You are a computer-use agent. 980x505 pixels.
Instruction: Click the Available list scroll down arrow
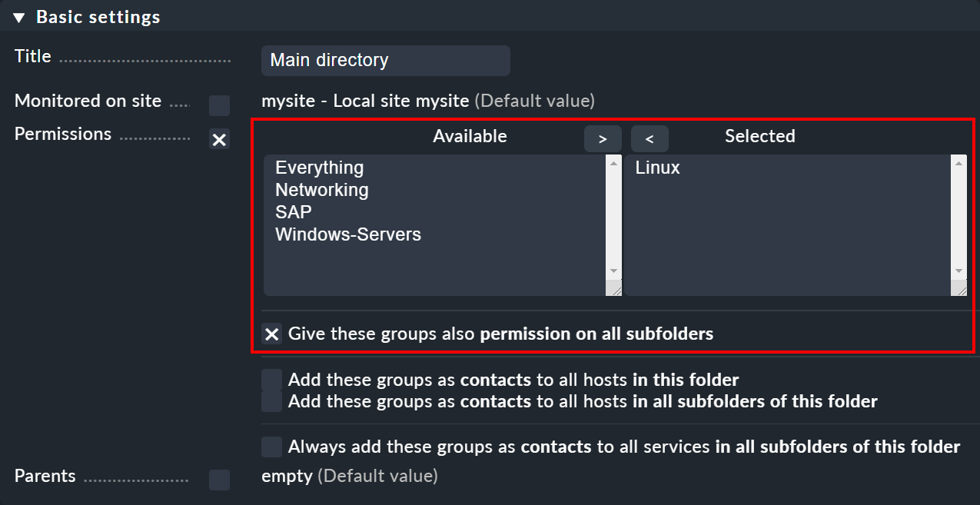click(x=613, y=271)
